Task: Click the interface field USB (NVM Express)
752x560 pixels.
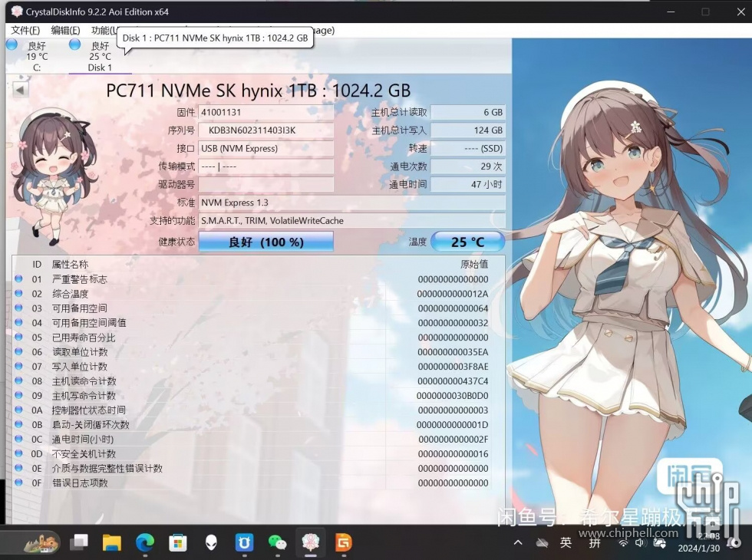Action: tap(266, 148)
